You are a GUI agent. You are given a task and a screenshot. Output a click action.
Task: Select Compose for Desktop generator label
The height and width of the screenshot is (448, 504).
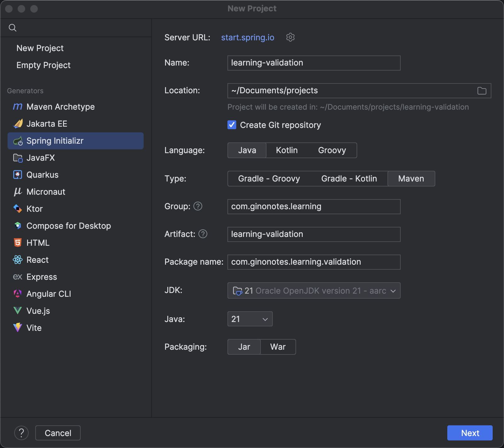pyautogui.click(x=69, y=226)
